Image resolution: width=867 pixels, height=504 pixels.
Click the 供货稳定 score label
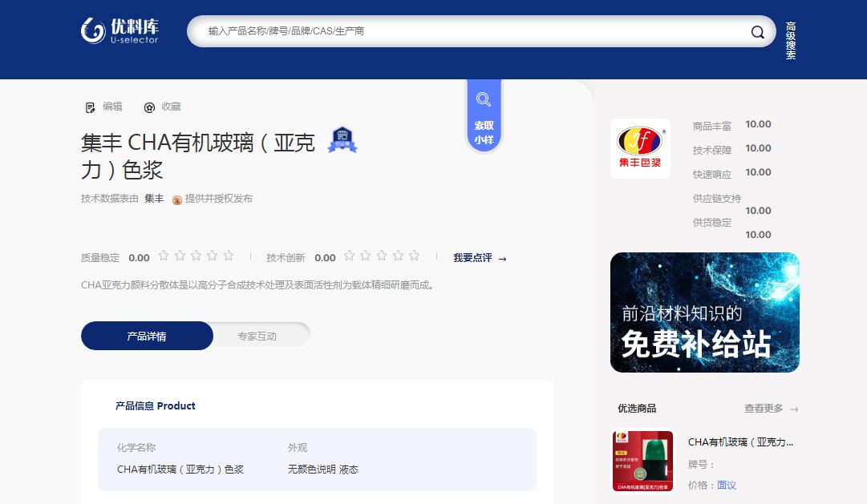tap(712, 223)
